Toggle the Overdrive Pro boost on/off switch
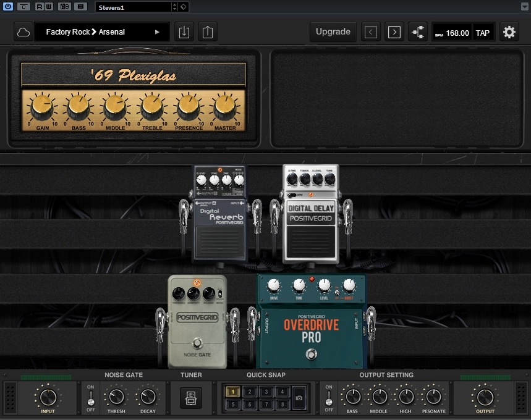 [x=337, y=293]
